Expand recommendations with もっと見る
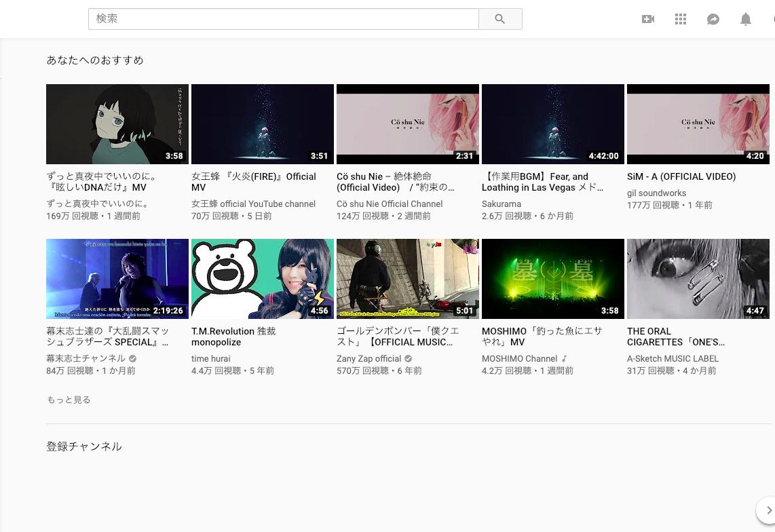Image resolution: width=775 pixels, height=532 pixels. pos(69,400)
